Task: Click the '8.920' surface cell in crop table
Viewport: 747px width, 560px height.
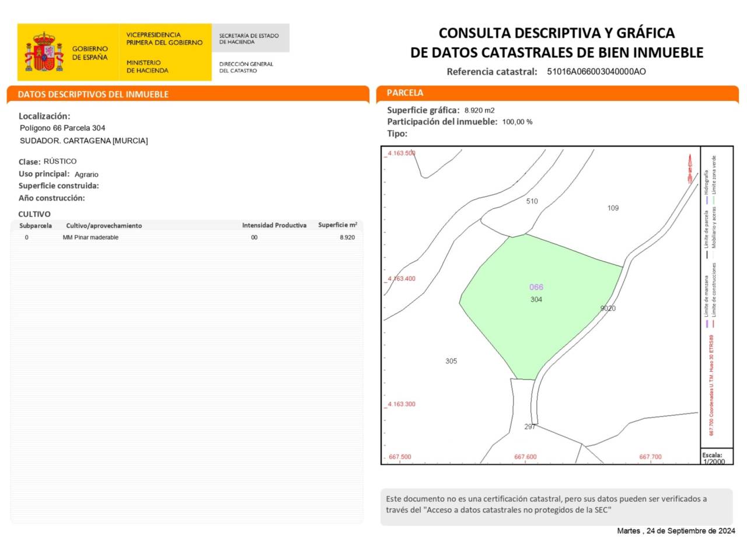Action: coord(347,237)
